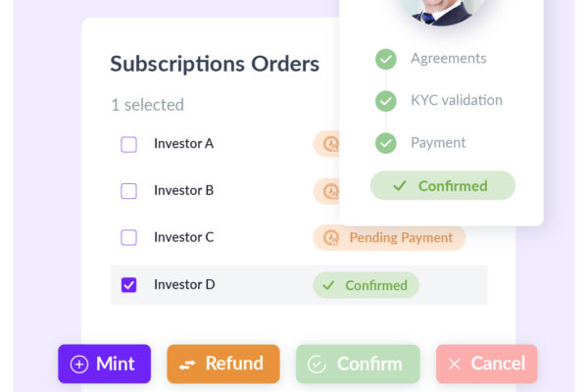Select the Investor C name label
Image resolution: width=588 pixels, height=392 pixels.
pyautogui.click(x=184, y=237)
